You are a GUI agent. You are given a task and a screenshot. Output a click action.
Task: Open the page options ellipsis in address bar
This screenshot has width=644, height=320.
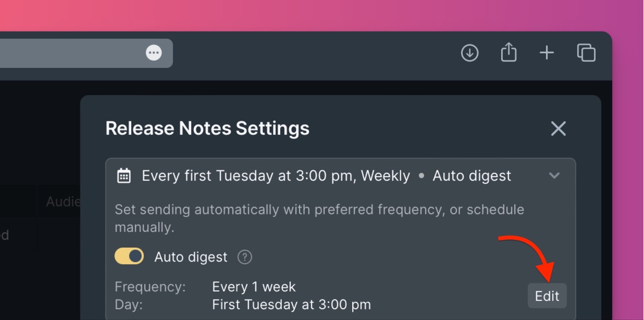pyautogui.click(x=154, y=53)
